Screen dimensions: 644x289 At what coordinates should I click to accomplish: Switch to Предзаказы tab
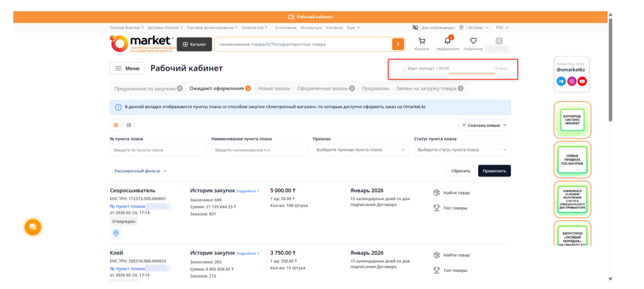375,88
